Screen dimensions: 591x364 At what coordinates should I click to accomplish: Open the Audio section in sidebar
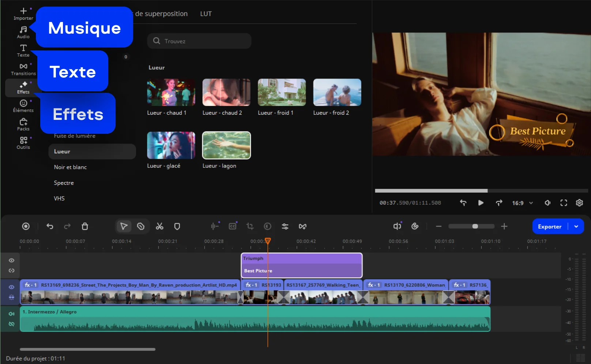click(23, 32)
